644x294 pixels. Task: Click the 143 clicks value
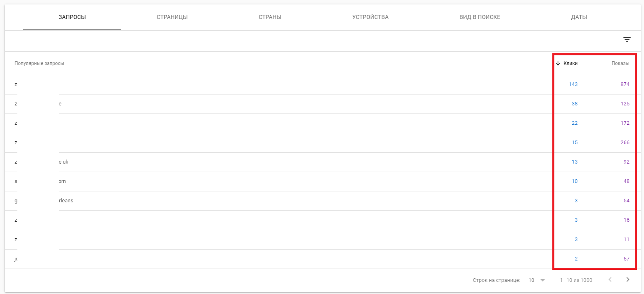(573, 84)
